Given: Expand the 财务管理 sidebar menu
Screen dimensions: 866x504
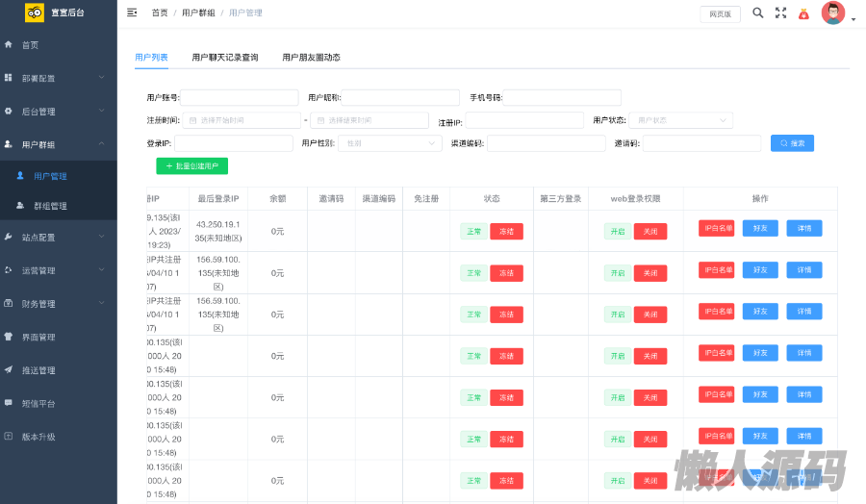Looking at the screenshot, I should click(x=102, y=303).
